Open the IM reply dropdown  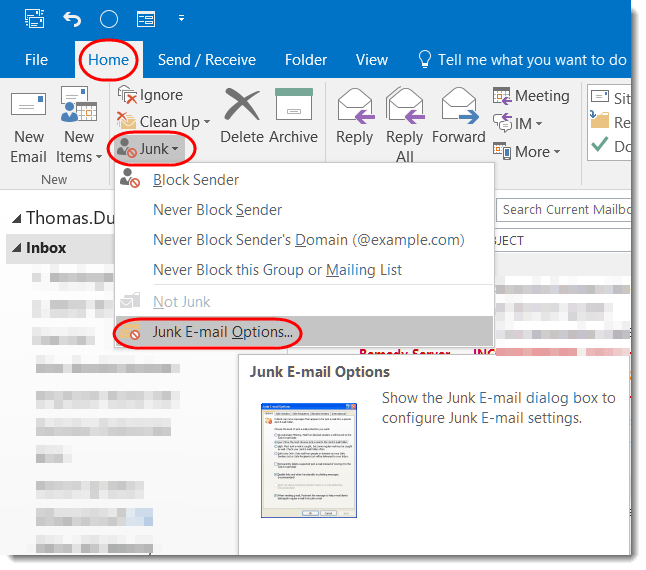click(x=517, y=123)
